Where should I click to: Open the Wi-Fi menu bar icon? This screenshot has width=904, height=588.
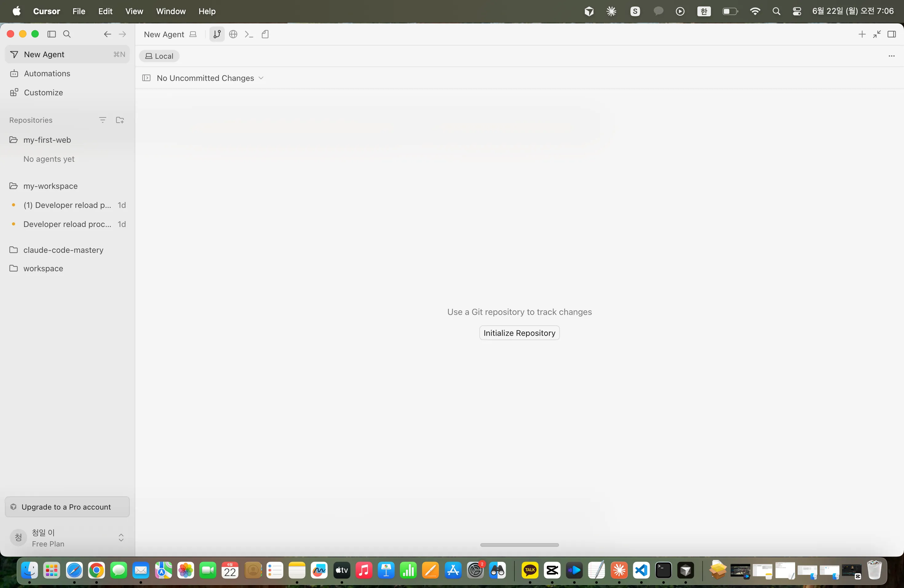click(755, 11)
